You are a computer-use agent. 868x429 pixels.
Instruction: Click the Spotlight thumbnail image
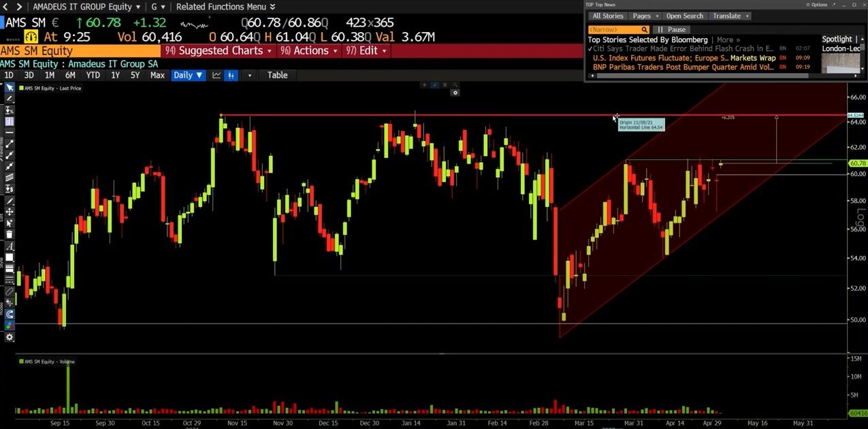coord(839,63)
